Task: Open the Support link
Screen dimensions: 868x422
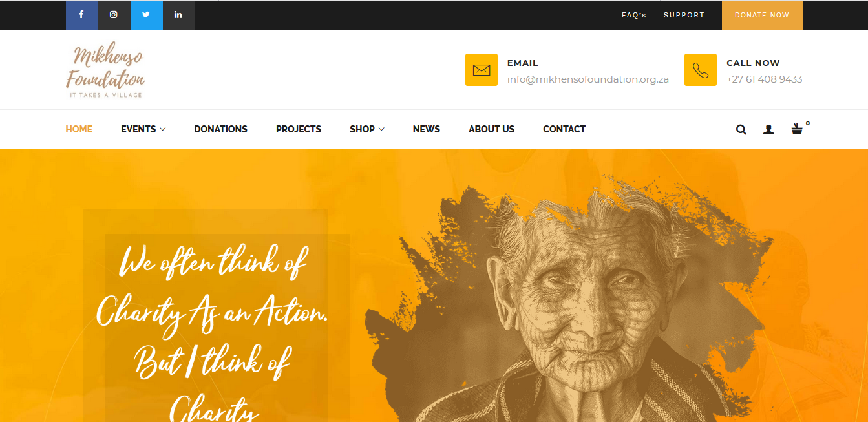Action: coord(684,15)
